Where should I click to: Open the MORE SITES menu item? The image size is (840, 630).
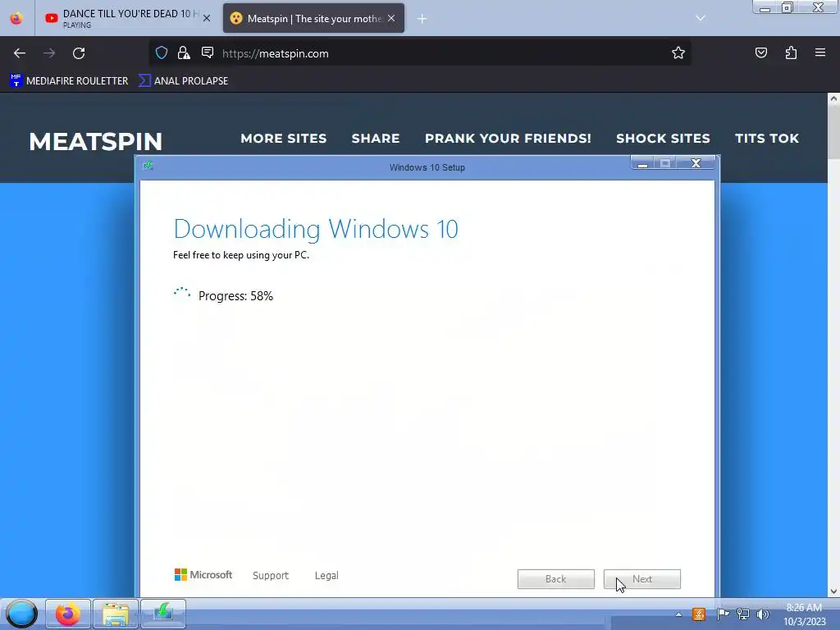pyautogui.click(x=283, y=138)
